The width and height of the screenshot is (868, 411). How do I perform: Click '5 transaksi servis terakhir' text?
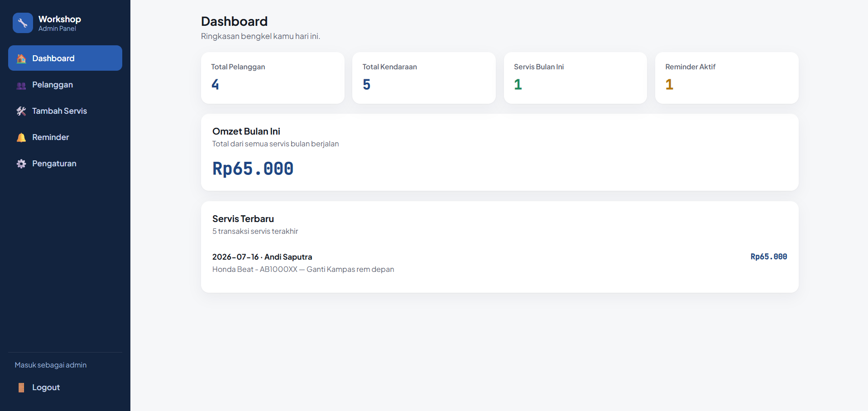point(255,231)
